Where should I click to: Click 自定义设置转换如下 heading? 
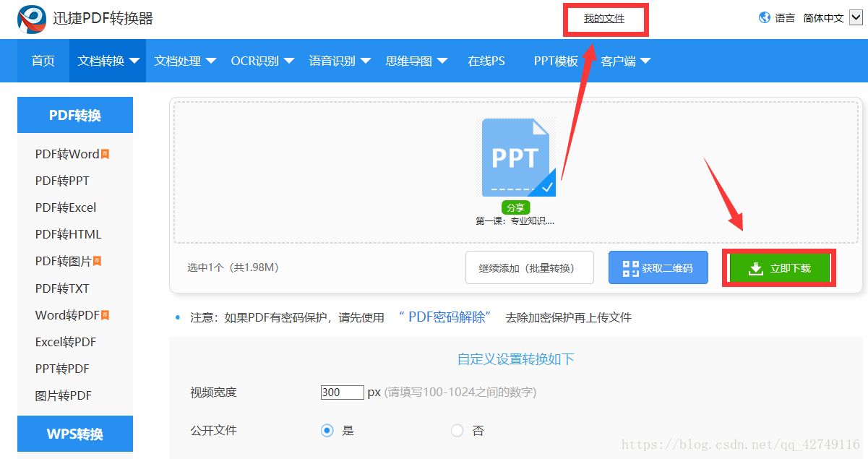pos(516,359)
